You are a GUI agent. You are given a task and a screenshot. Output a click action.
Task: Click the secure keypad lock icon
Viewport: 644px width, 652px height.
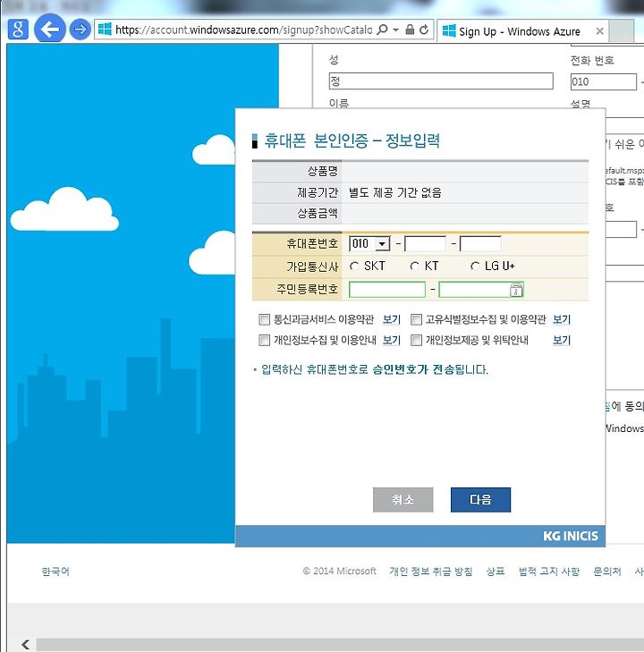tap(516, 290)
